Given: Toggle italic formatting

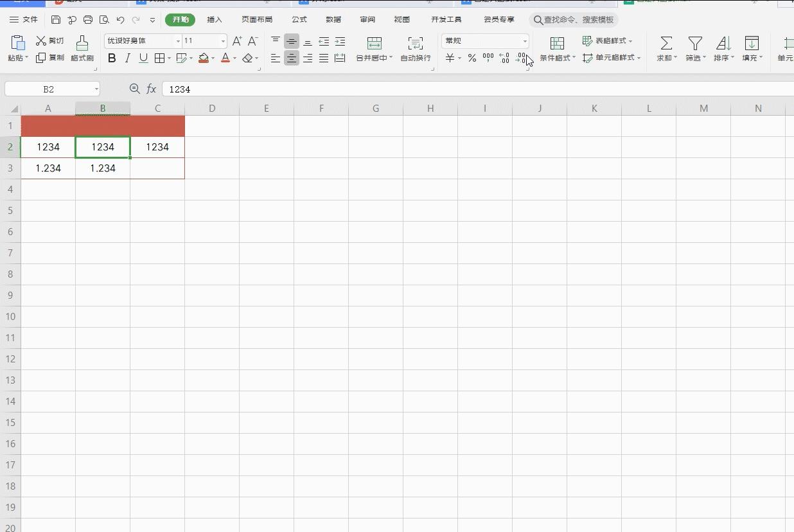Looking at the screenshot, I should click(127, 58).
